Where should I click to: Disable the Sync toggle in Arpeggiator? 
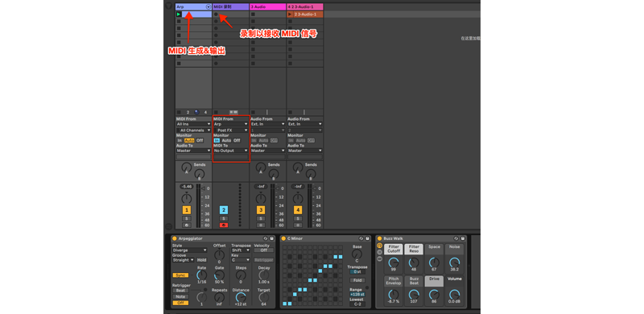tap(180, 275)
